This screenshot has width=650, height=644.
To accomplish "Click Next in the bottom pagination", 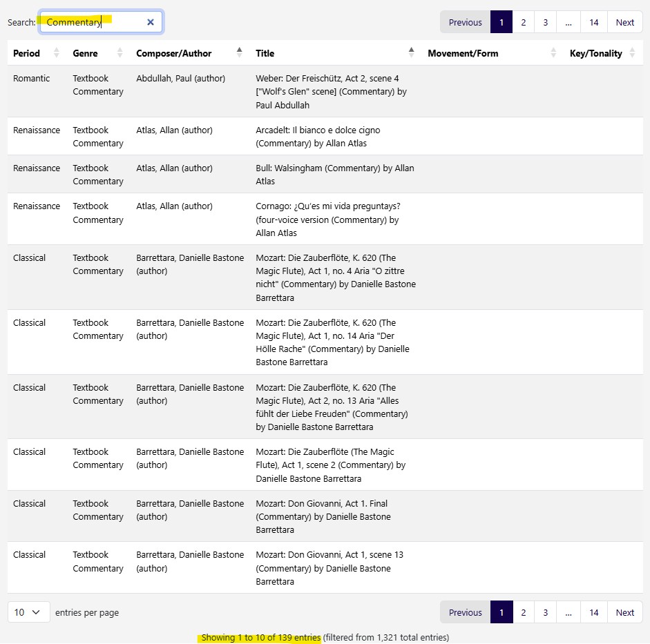I will [624, 612].
